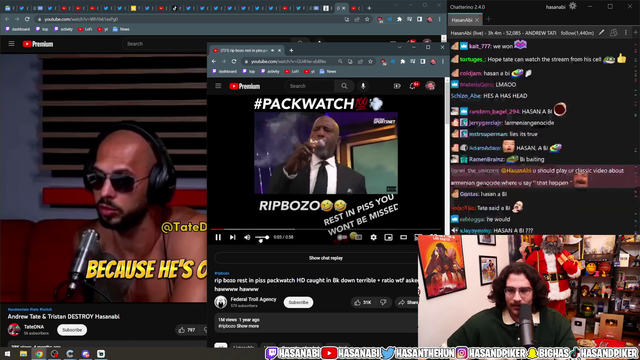
Task: Dislike the rip bozo video
Action: 383,302
